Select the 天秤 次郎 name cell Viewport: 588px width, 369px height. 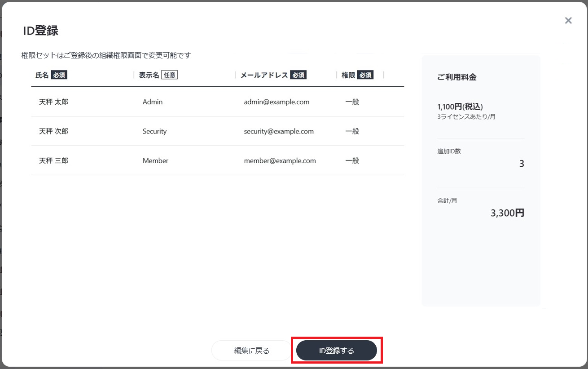pyautogui.click(x=54, y=131)
